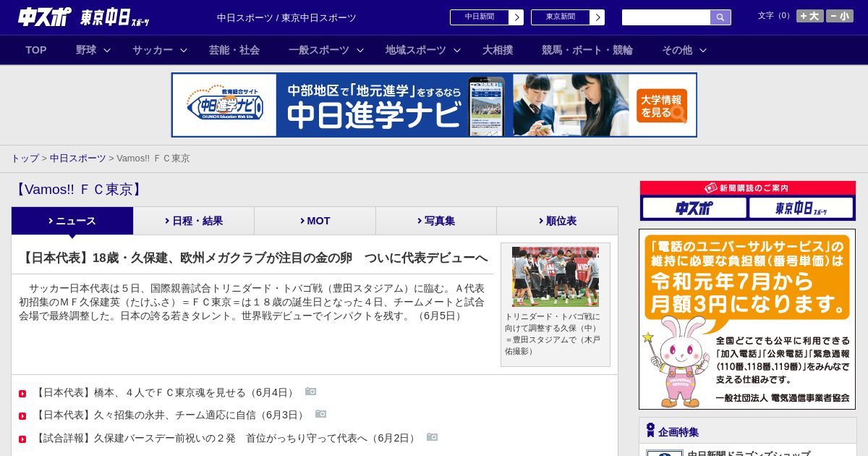Switch to the 日程・結果 tab
The width and height of the screenshot is (868, 456).
coord(194,221)
